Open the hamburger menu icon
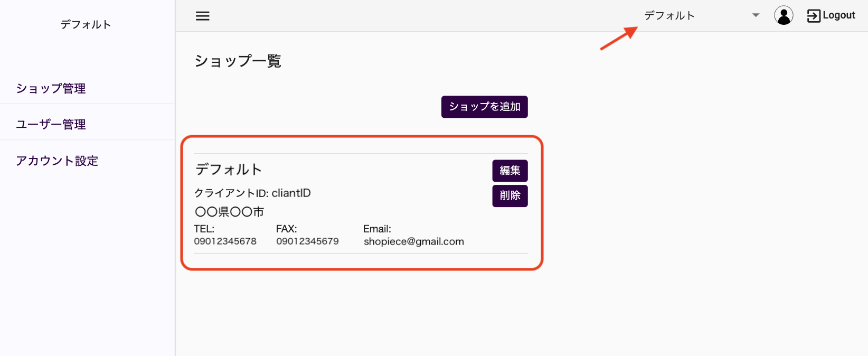Screen dimensions: 868x356 coord(203,16)
